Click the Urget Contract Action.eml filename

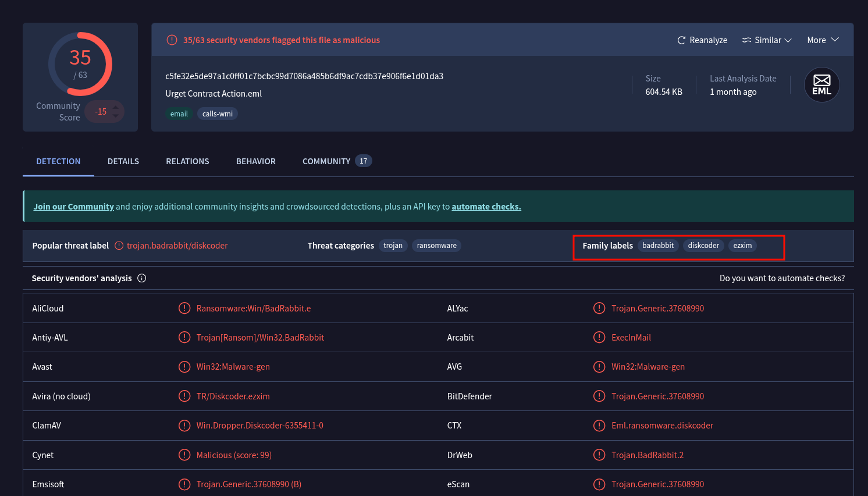pyautogui.click(x=214, y=94)
